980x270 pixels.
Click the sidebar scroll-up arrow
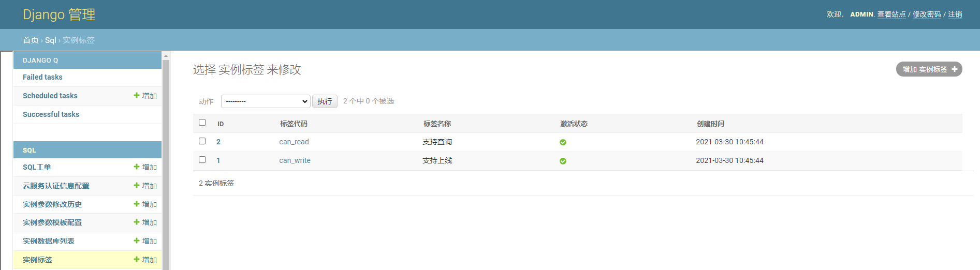(166, 55)
